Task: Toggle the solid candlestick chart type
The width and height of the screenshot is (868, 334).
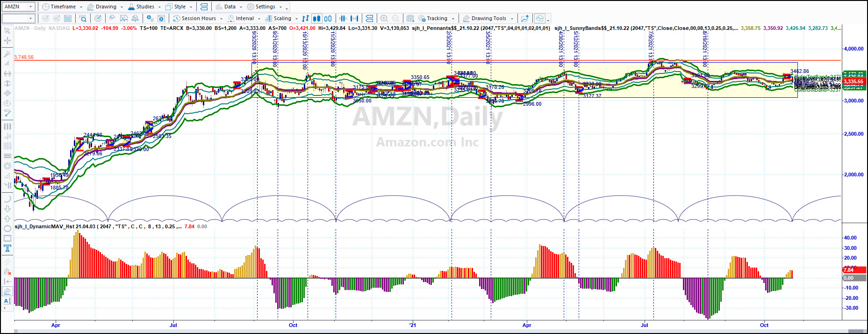Action: pyautogui.click(x=316, y=18)
